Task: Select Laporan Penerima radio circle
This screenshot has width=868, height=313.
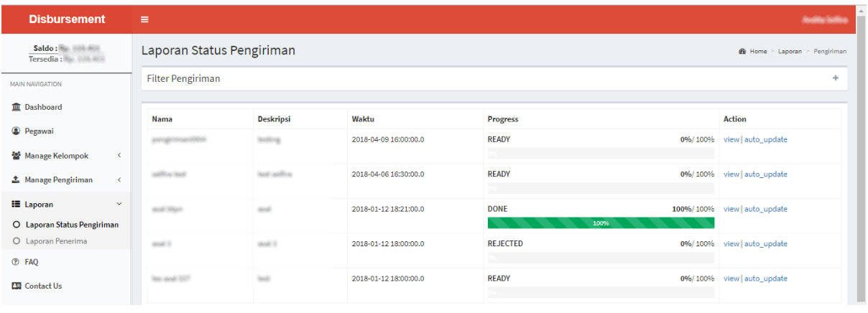Action: [x=17, y=241]
